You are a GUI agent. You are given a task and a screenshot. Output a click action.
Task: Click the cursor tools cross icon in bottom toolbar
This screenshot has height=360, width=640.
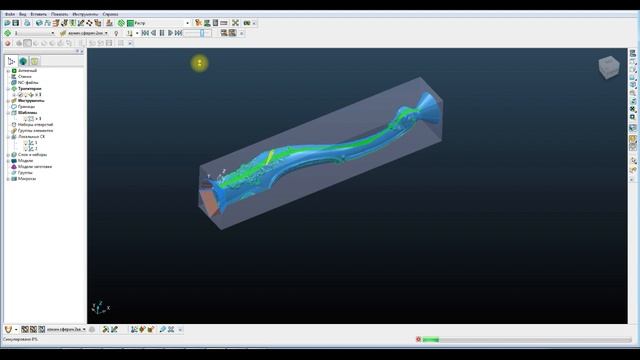pos(171,329)
